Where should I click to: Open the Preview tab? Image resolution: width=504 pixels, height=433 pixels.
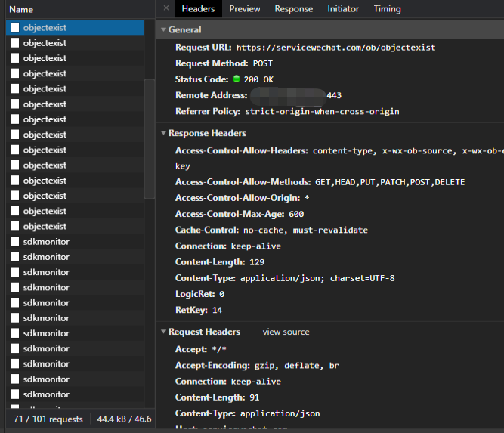pyautogui.click(x=245, y=8)
